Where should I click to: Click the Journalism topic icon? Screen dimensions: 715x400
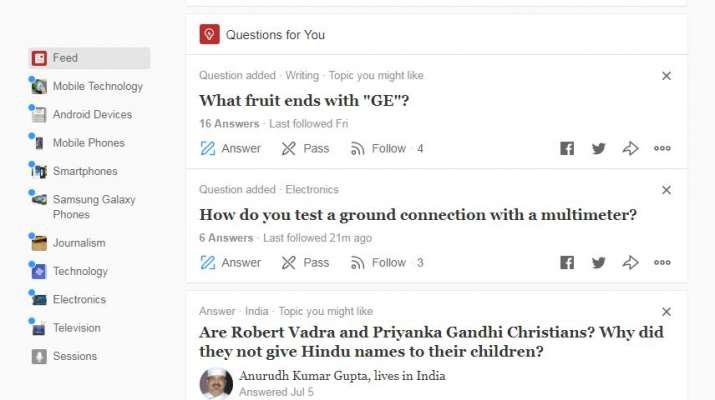[39, 243]
